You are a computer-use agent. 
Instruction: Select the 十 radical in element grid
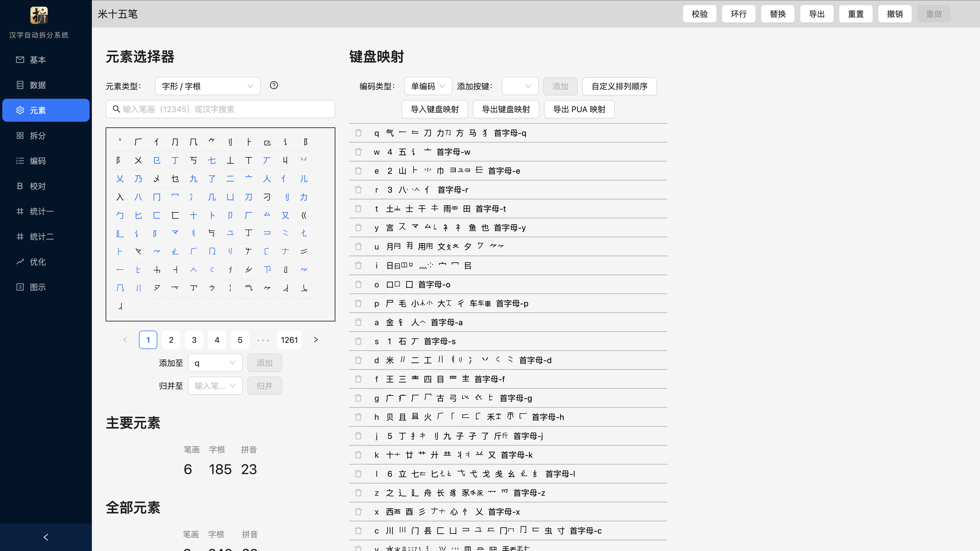[193, 215]
